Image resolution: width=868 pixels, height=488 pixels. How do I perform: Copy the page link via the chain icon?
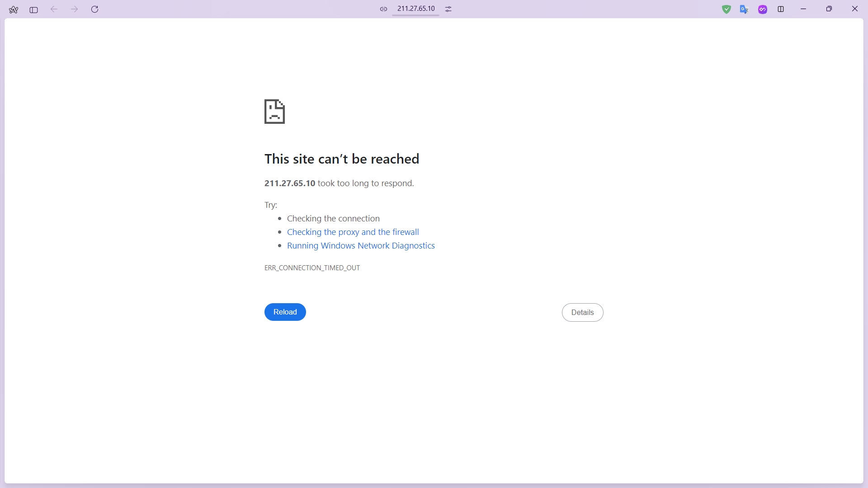coord(384,9)
